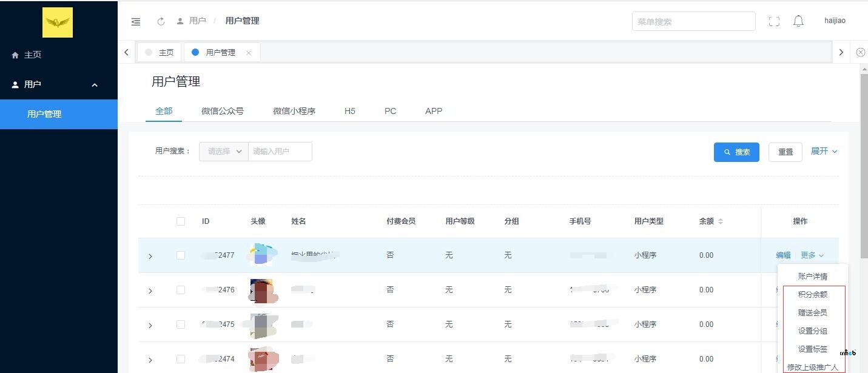Expand more filters with 展开
The width and height of the screenshot is (868, 373).
click(x=824, y=151)
